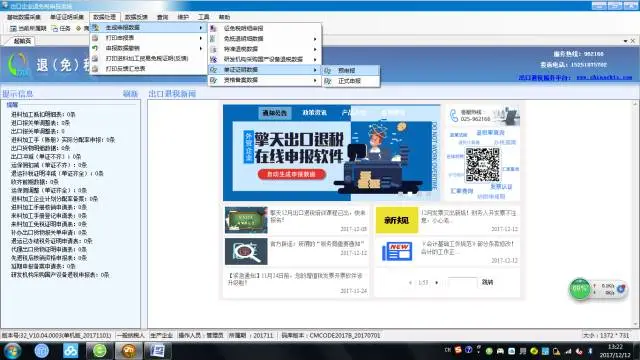Choose 正式申报 from the submenu
Viewport: 640px width, 360px height.
click(x=351, y=81)
